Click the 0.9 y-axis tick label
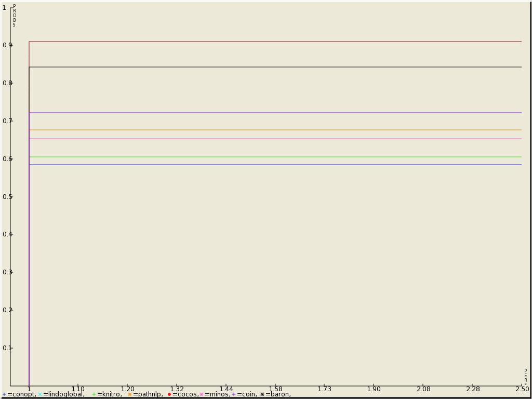This screenshot has height=399, width=532. point(7,45)
